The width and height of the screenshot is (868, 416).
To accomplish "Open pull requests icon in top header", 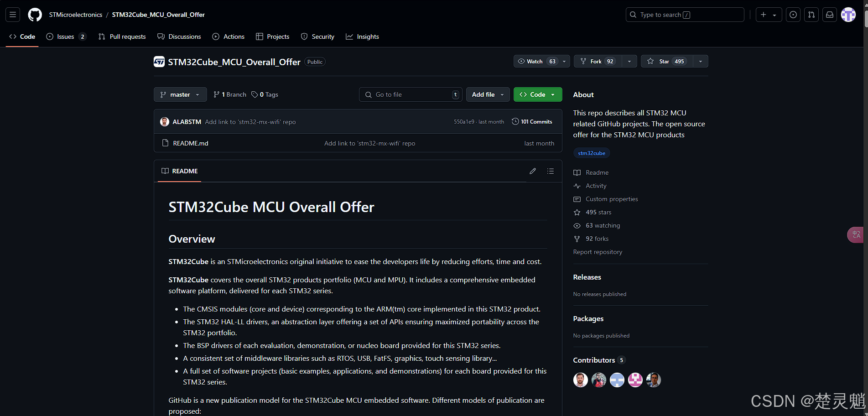I will [811, 15].
